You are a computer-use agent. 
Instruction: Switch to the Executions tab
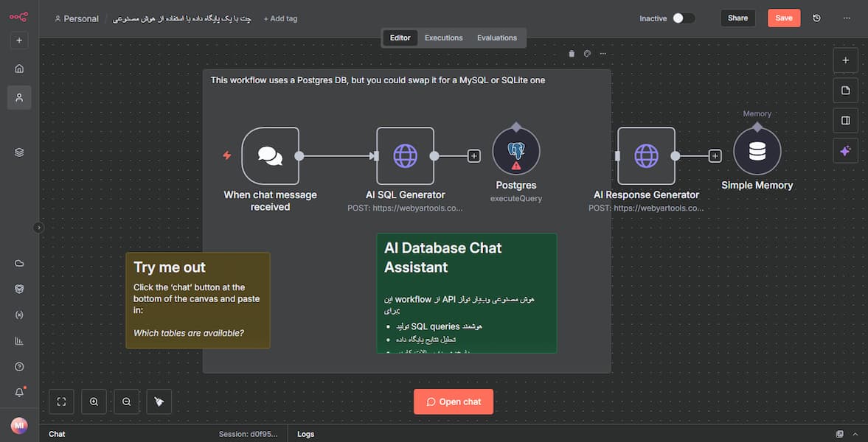pyautogui.click(x=443, y=38)
